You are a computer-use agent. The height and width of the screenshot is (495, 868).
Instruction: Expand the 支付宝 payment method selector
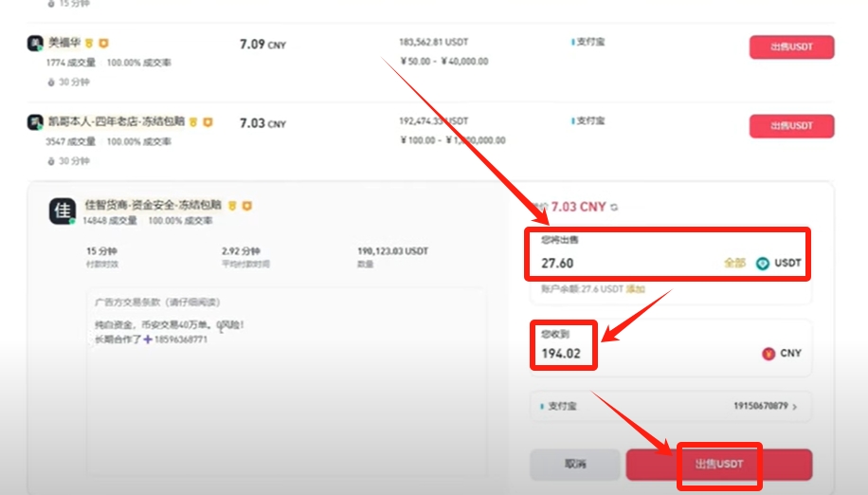tap(671, 407)
